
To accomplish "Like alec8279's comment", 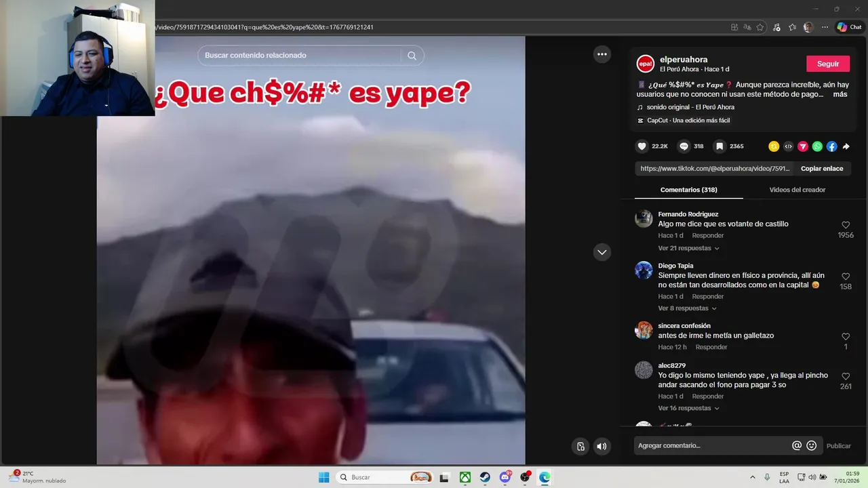I will tap(846, 376).
